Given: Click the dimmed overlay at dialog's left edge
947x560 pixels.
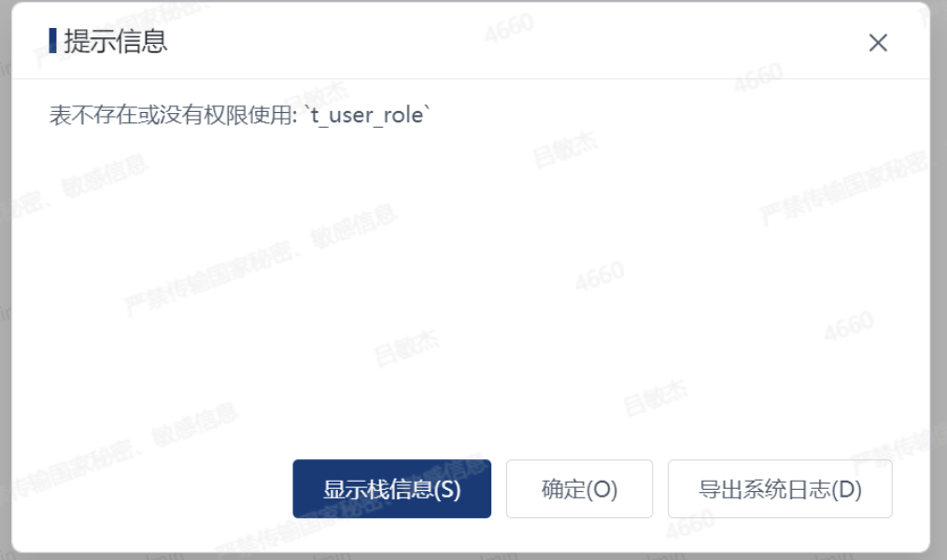Looking at the screenshot, I should (5, 277).
